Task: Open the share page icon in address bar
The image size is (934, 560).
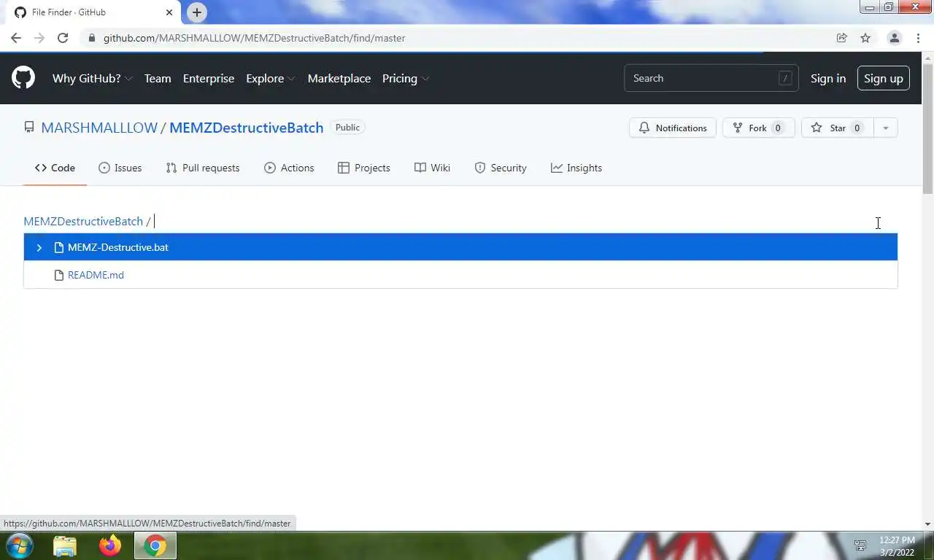Action: (x=841, y=38)
